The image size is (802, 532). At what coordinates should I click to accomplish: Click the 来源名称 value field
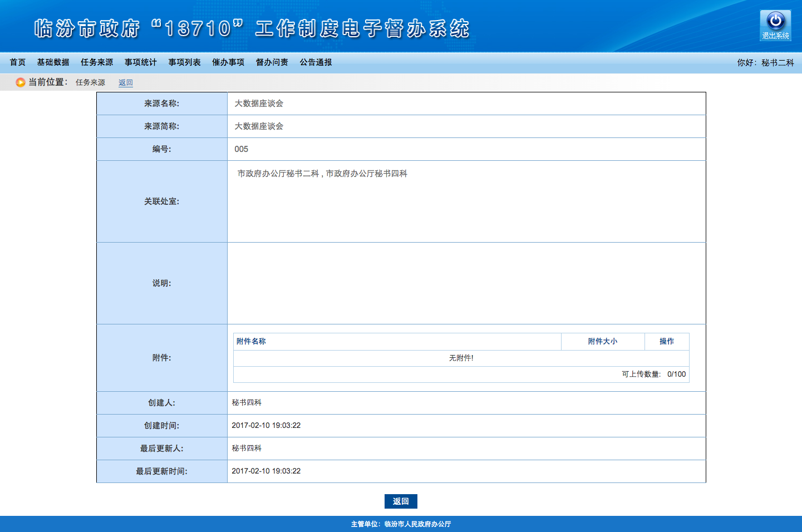click(466, 104)
